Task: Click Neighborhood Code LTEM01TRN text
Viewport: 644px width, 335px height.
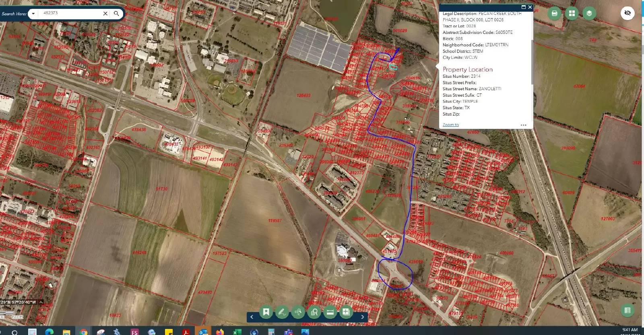Action: (x=475, y=45)
